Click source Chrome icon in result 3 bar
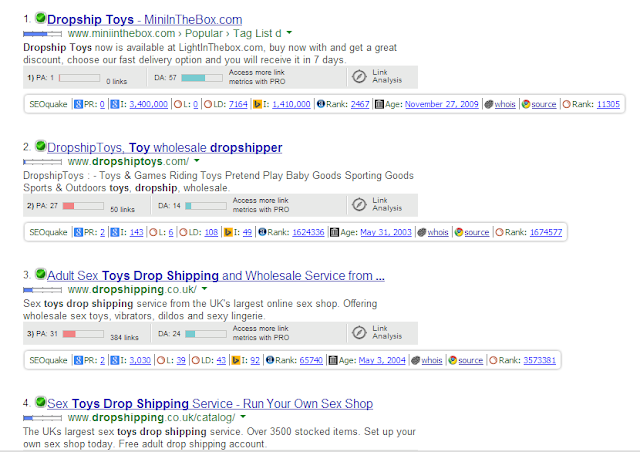The height and width of the screenshot is (452, 640). 452,360
